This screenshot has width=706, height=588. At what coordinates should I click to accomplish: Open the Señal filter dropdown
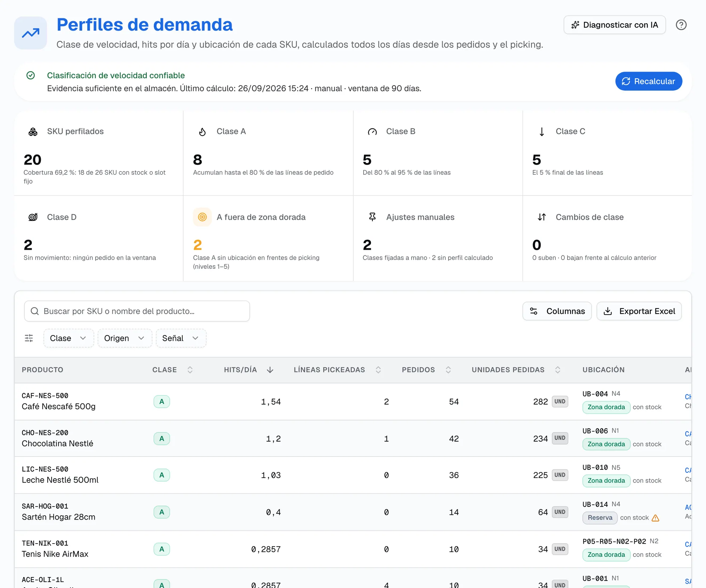tap(181, 338)
